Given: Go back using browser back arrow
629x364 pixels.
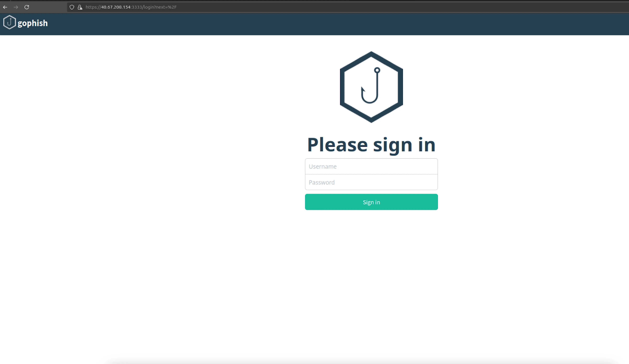Looking at the screenshot, I should pyautogui.click(x=5, y=7).
